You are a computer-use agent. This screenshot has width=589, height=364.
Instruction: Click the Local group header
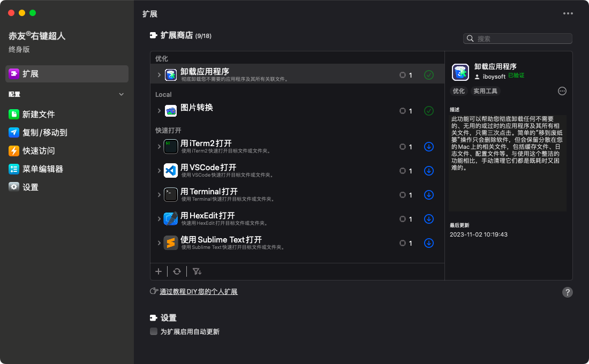(x=163, y=95)
